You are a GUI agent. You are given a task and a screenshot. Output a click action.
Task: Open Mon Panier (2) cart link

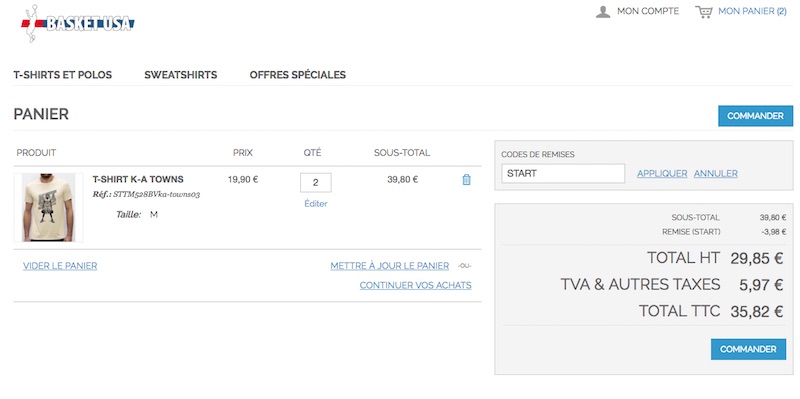(x=752, y=11)
